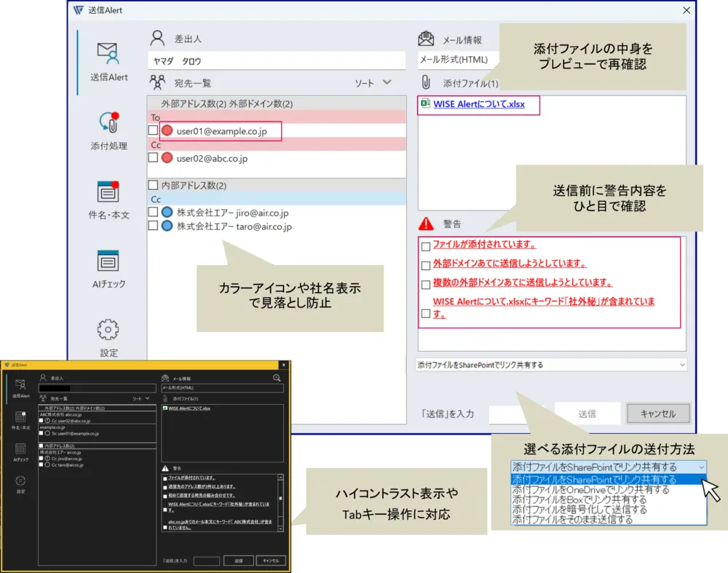This screenshot has width=728, height=573.
Task: Click the blue circle icon for jiro@air.co.jp
Action: pos(167,212)
